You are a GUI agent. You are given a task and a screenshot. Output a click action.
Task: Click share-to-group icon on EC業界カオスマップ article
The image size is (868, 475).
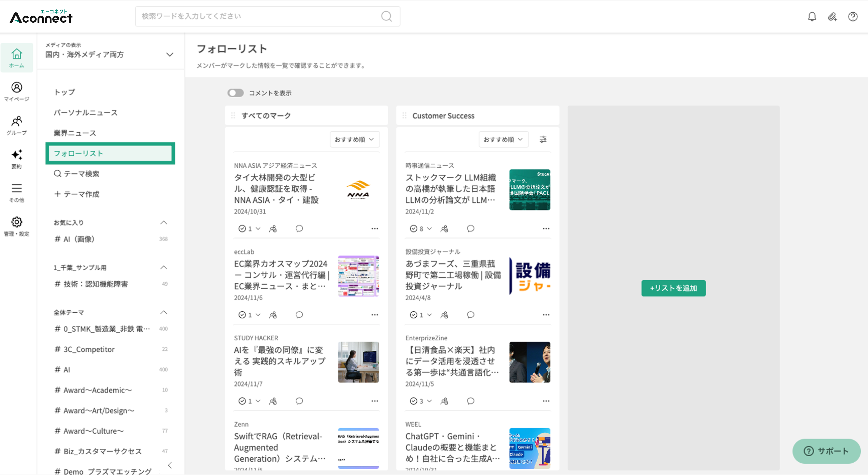coord(273,315)
